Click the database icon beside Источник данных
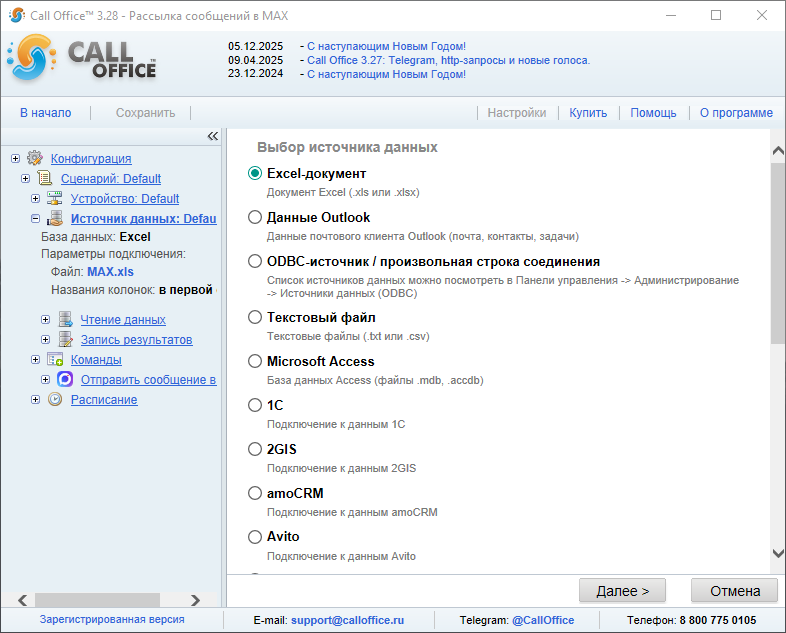Image resolution: width=786 pixels, height=633 pixels. [x=55, y=218]
